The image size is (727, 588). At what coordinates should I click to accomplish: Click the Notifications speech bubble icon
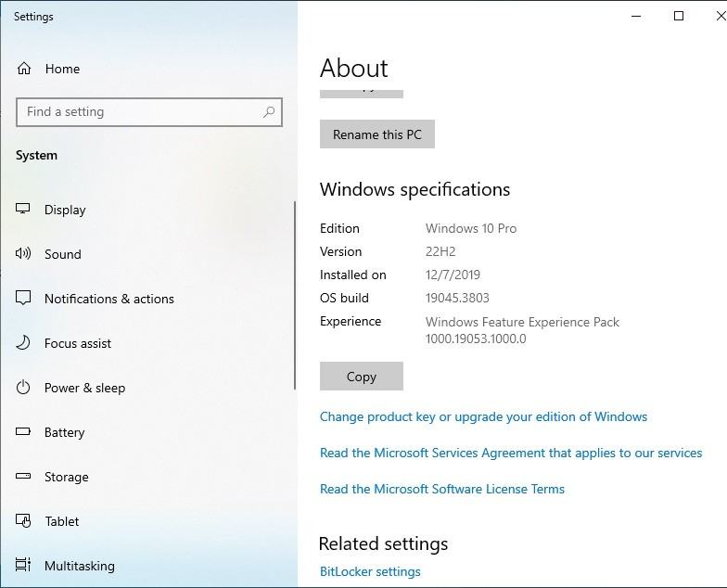point(23,298)
